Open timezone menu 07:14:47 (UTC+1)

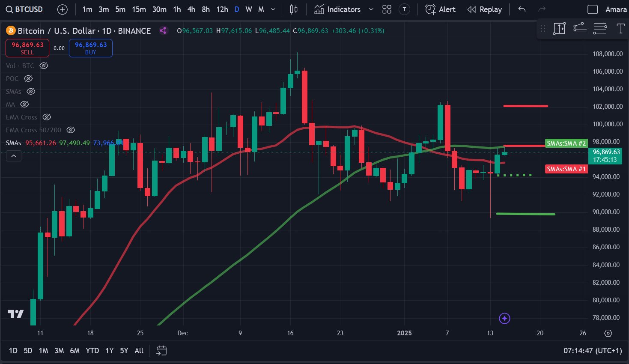click(x=593, y=351)
